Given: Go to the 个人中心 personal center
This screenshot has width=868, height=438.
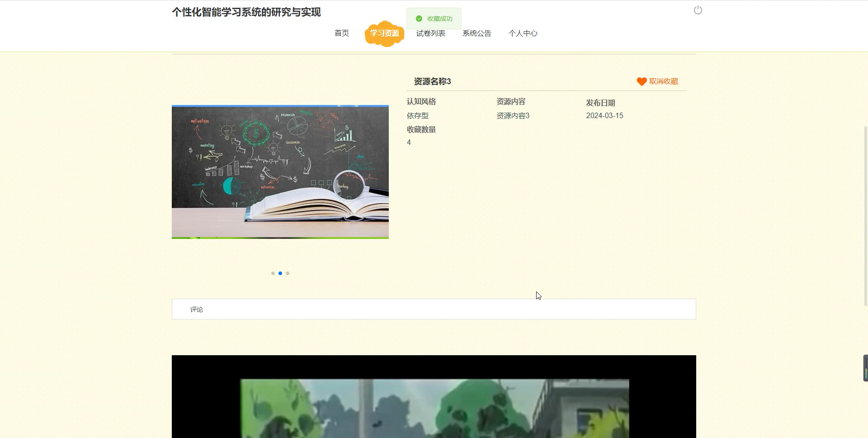Looking at the screenshot, I should coord(523,33).
